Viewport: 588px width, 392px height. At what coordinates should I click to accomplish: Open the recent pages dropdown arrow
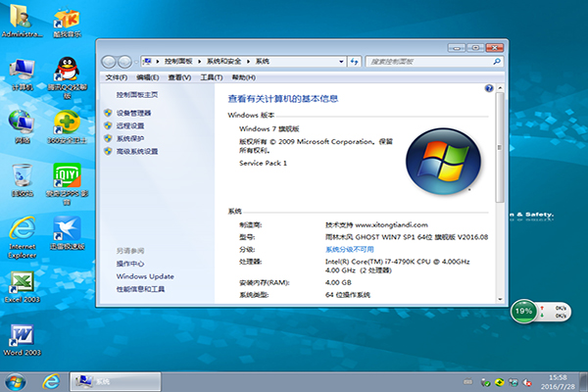pos(136,62)
